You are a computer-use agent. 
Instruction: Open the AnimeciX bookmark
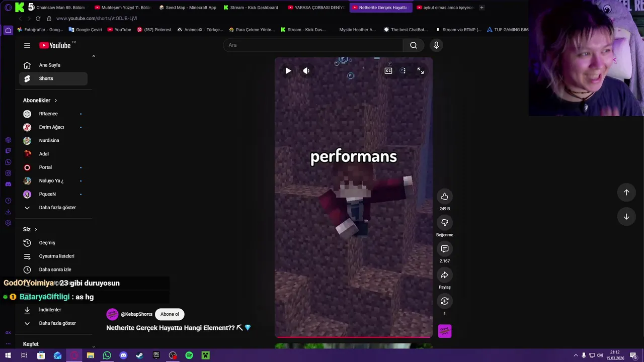(200, 30)
